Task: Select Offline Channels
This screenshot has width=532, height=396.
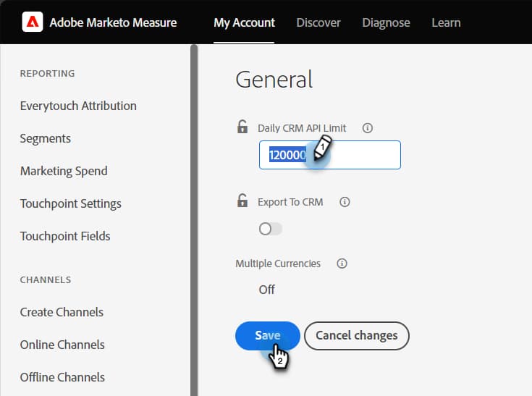Action: 62,377
